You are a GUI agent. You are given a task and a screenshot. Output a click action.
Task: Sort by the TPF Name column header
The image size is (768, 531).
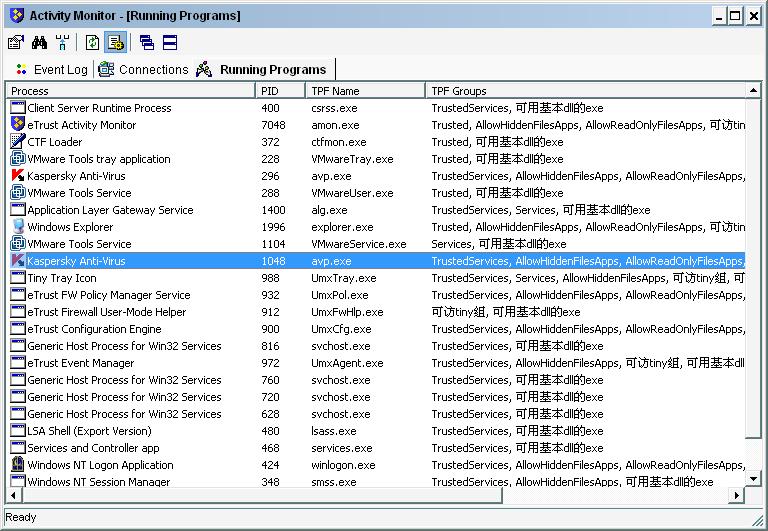point(366,91)
